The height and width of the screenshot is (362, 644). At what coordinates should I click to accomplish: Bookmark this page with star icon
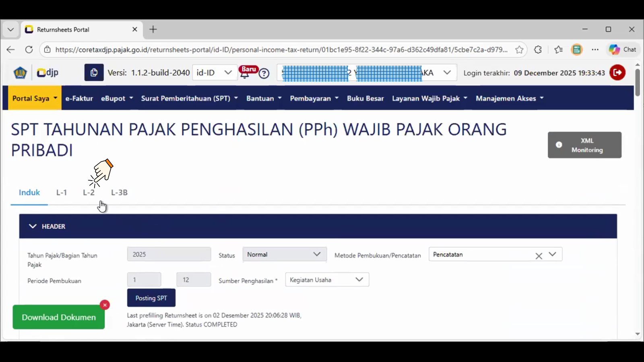point(519,49)
